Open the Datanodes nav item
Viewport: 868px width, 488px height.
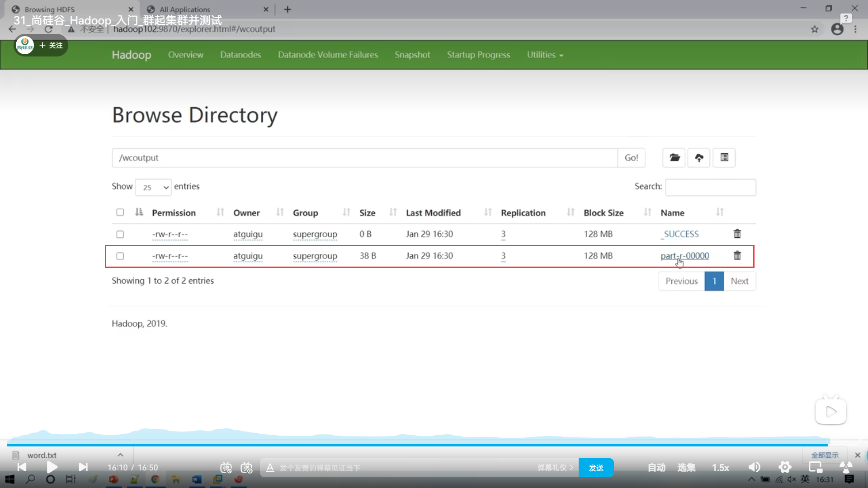241,55
